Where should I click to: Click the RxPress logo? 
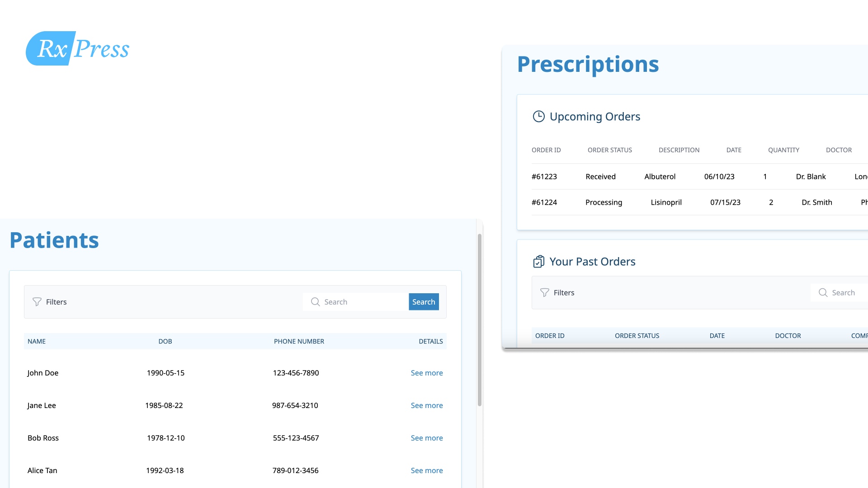point(77,48)
